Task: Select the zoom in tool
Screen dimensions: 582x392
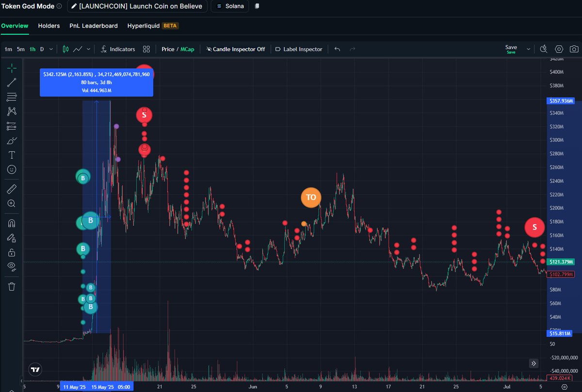Action: (12, 203)
